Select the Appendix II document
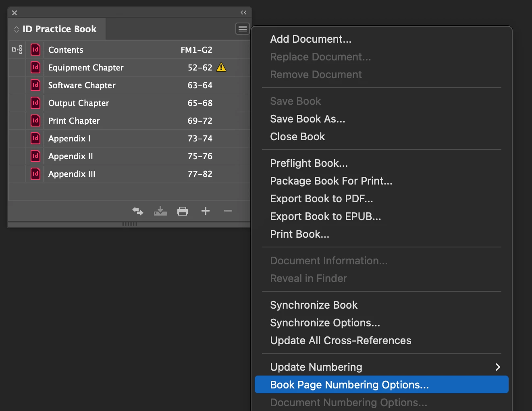Screen dimensions: 532x411 129,156
